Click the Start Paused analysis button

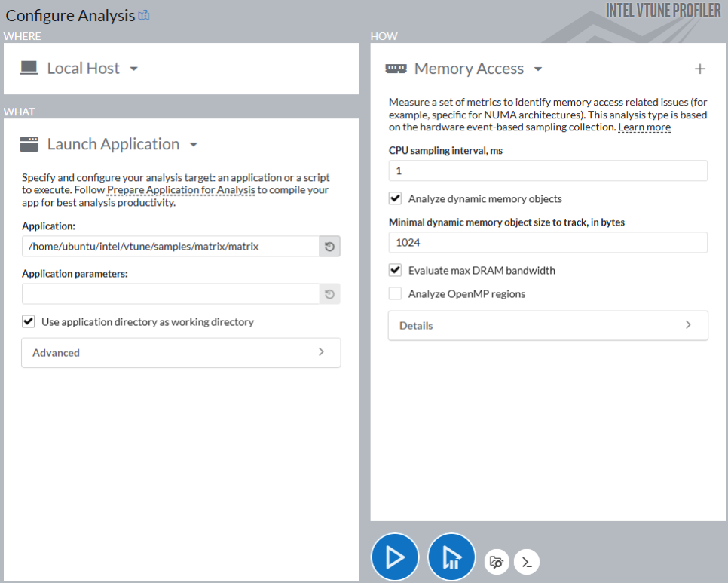(451, 557)
